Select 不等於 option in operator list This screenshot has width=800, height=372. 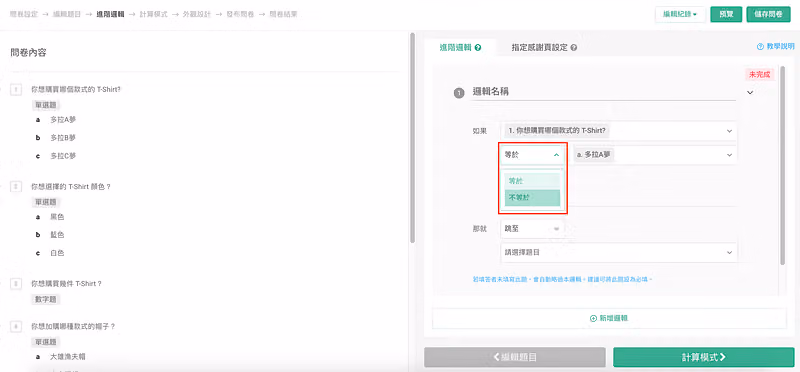[532, 197]
